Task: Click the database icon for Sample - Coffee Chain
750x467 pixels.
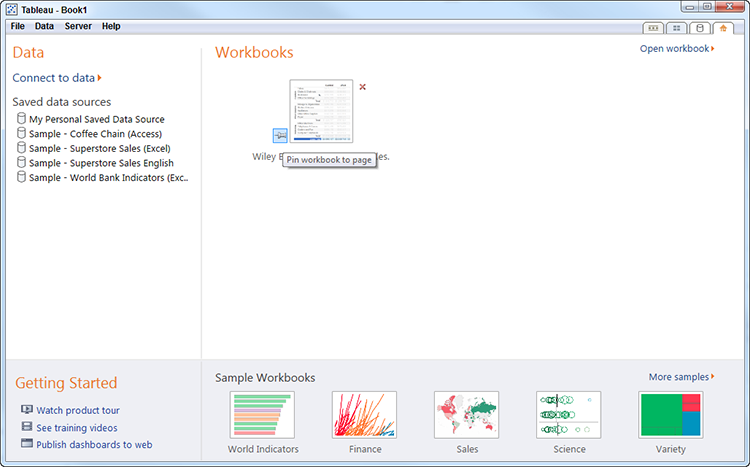Action: [x=21, y=133]
